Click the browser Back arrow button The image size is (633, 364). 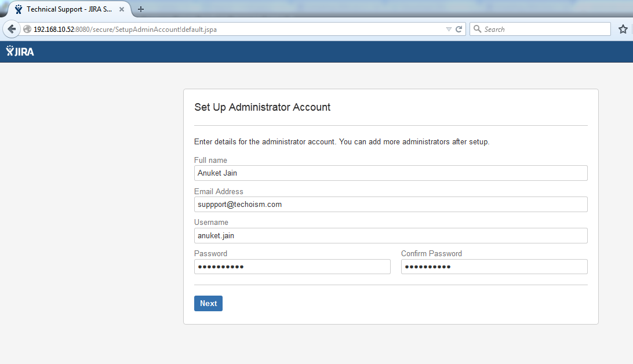[12, 29]
